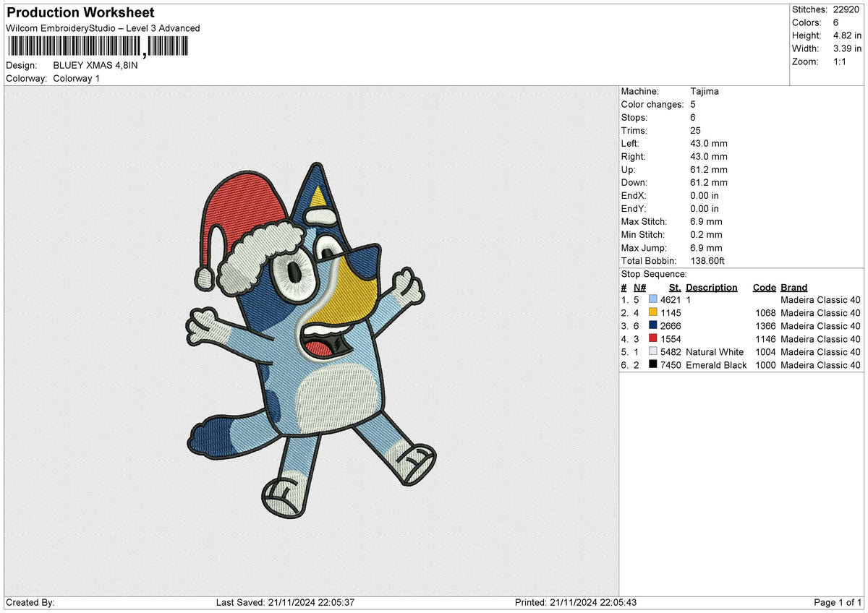Viewport: 868px width, 613px height.
Task: Click the barcode under the worksheet title
Action: click(97, 48)
